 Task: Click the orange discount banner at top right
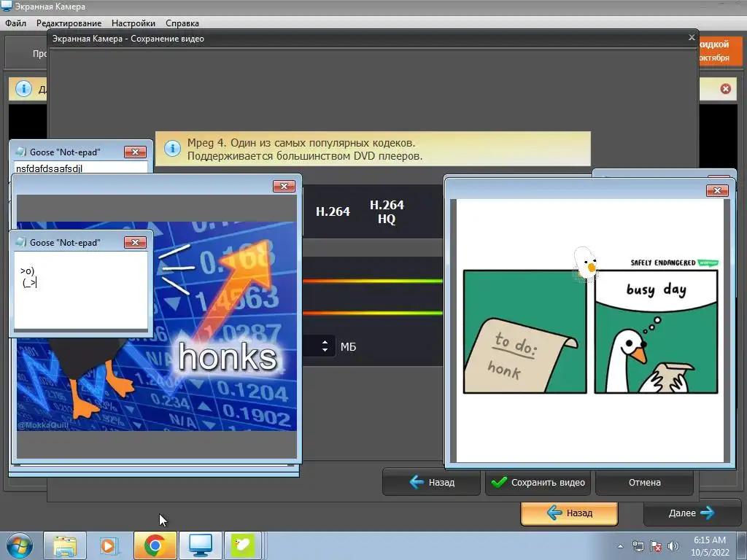[x=720, y=50]
